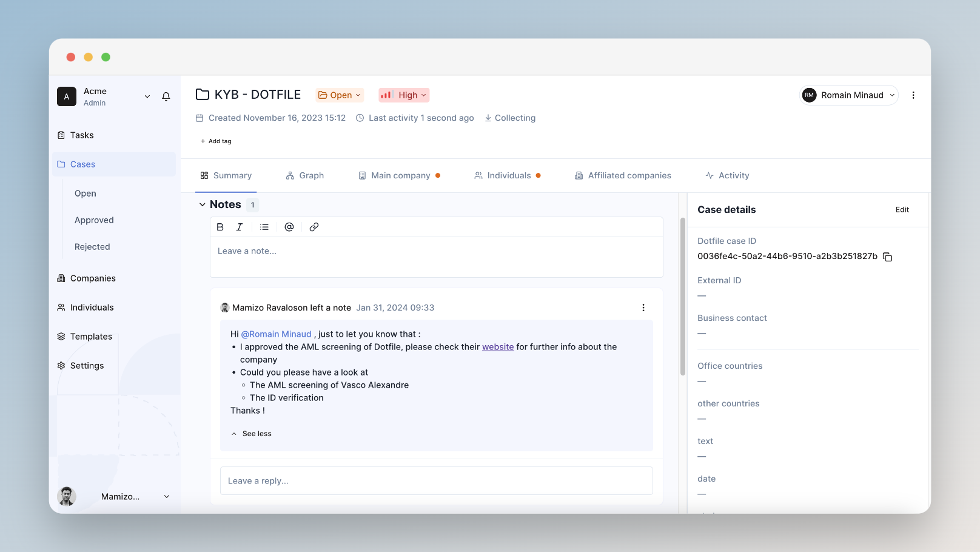Open the Individuals tab

point(508,175)
